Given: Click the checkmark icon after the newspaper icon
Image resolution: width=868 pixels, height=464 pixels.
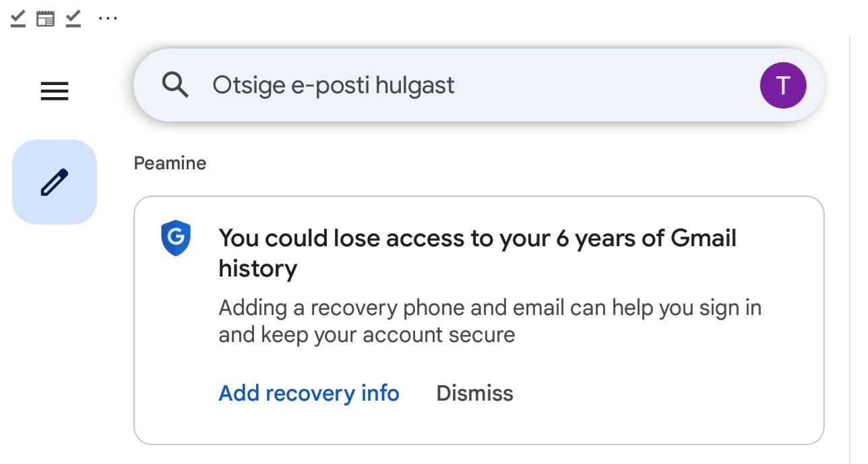Looking at the screenshot, I should tap(73, 18).
